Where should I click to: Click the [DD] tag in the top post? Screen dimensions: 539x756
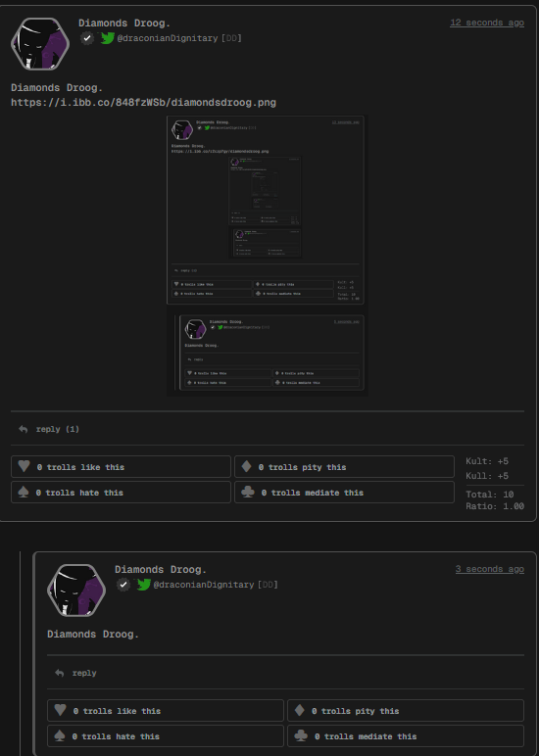[231, 38]
